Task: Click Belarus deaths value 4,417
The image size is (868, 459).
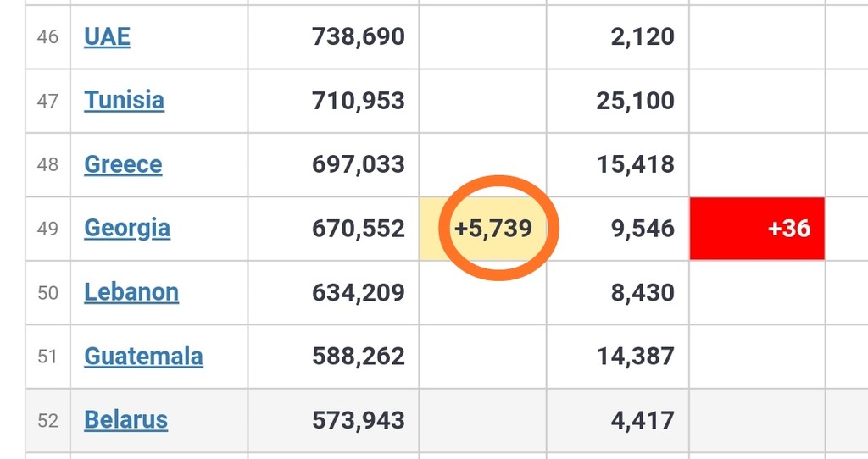Action: click(x=643, y=419)
